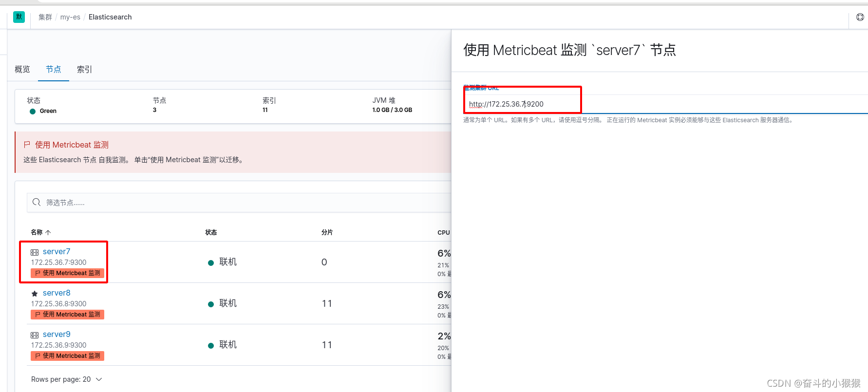Click shard count 0 in server7 row
Image resolution: width=868 pixels, height=392 pixels.
(x=324, y=262)
